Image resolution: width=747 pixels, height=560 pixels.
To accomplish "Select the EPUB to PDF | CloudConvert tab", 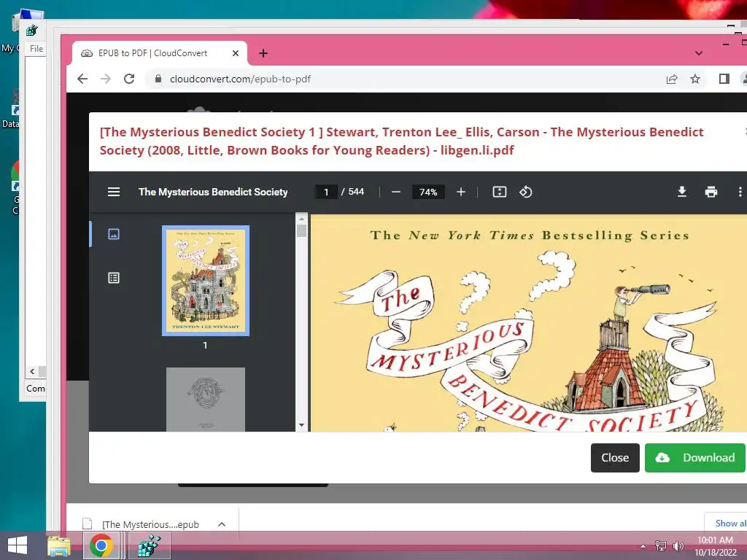I will [x=160, y=53].
